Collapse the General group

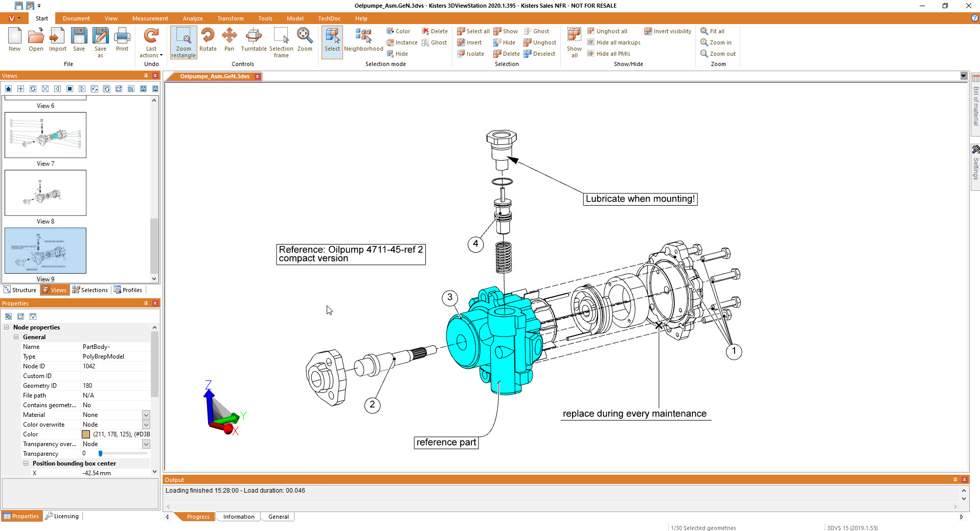(16, 337)
